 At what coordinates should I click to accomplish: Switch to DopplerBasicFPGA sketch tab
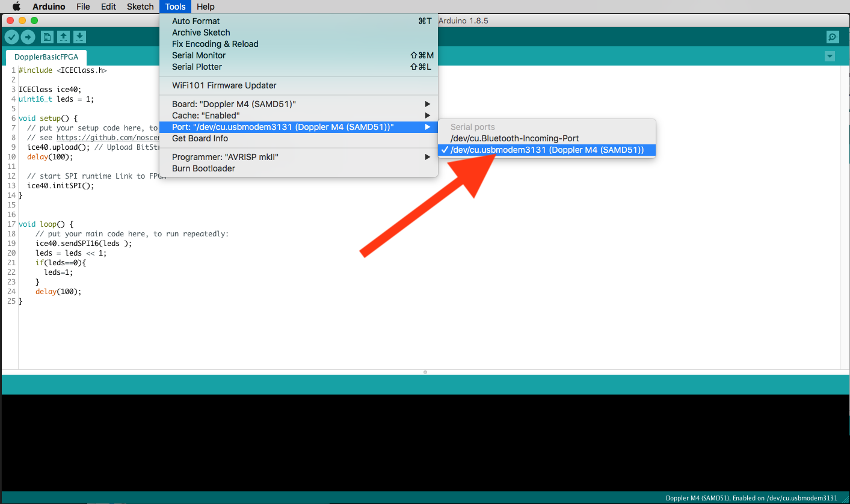click(46, 58)
